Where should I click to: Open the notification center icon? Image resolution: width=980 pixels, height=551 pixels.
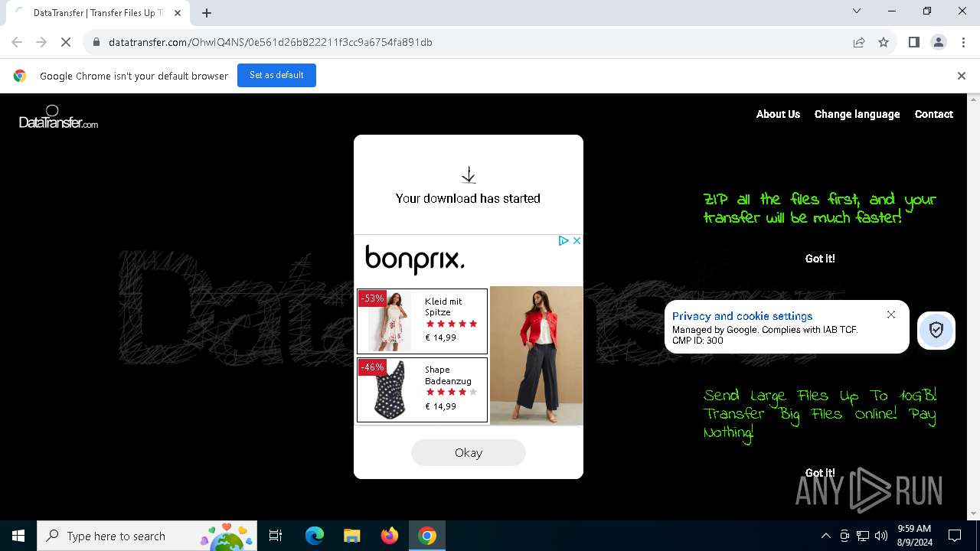pyautogui.click(x=955, y=536)
